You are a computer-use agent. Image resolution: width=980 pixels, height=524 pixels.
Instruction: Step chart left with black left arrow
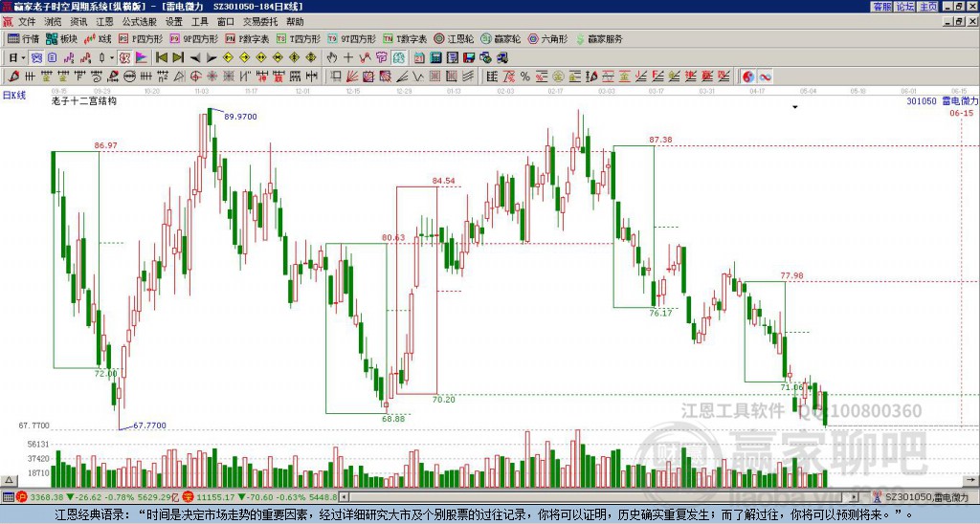195,58
